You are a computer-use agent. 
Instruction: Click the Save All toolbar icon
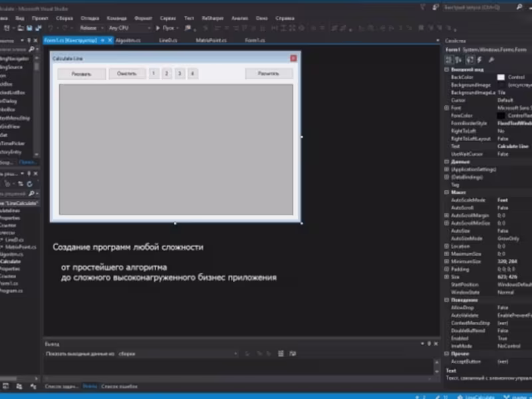39,28
